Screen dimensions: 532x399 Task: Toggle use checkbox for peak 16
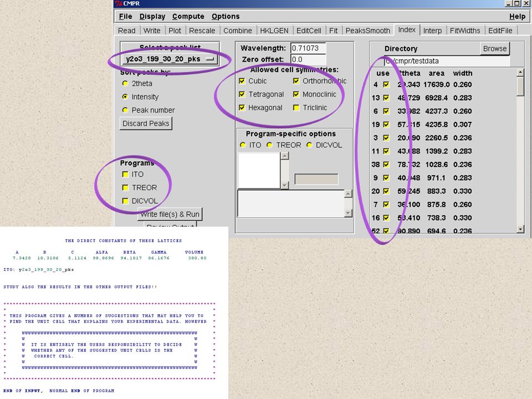pos(386,218)
